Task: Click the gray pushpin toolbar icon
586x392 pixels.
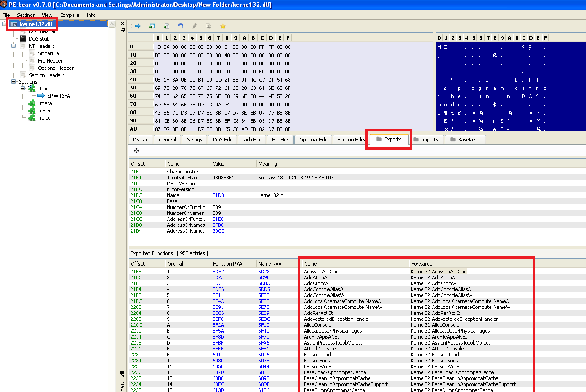Action: tap(195, 26)
